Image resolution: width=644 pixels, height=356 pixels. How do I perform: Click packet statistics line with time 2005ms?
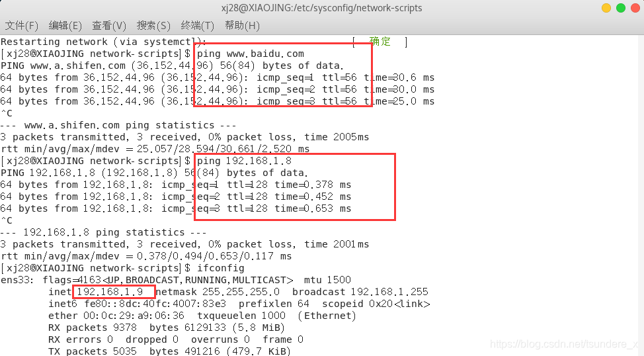pyautogui.click(x=185, y=137)
